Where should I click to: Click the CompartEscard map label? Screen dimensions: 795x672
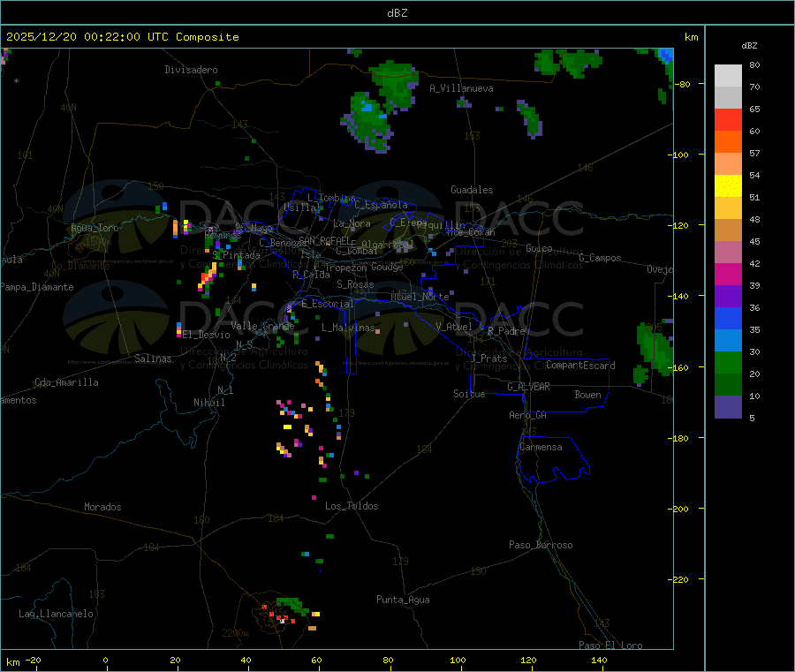(580, 366)
